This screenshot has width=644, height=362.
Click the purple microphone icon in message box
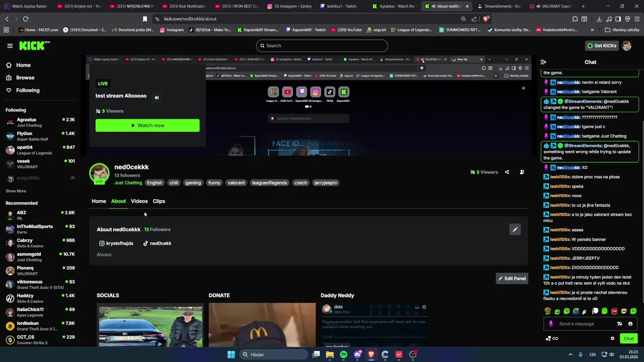pos(551,324)
